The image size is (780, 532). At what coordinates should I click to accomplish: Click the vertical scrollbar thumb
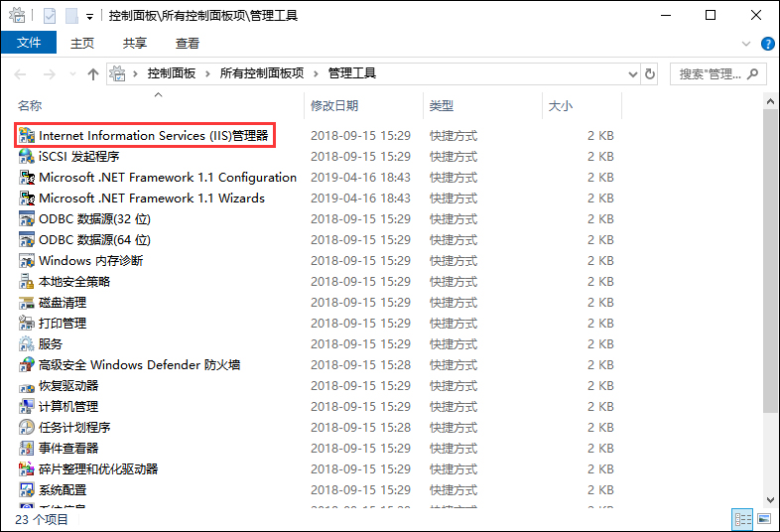(770, 261)
